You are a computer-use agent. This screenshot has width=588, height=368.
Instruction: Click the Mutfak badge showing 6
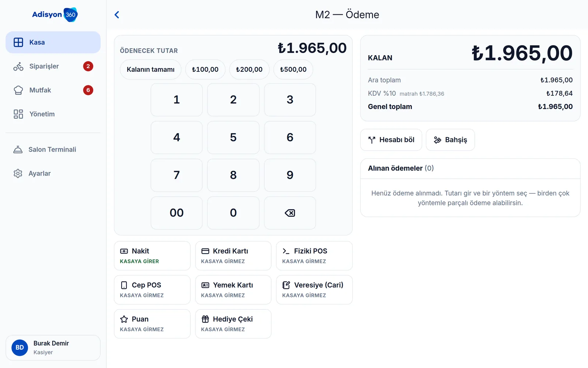(88, 90)
